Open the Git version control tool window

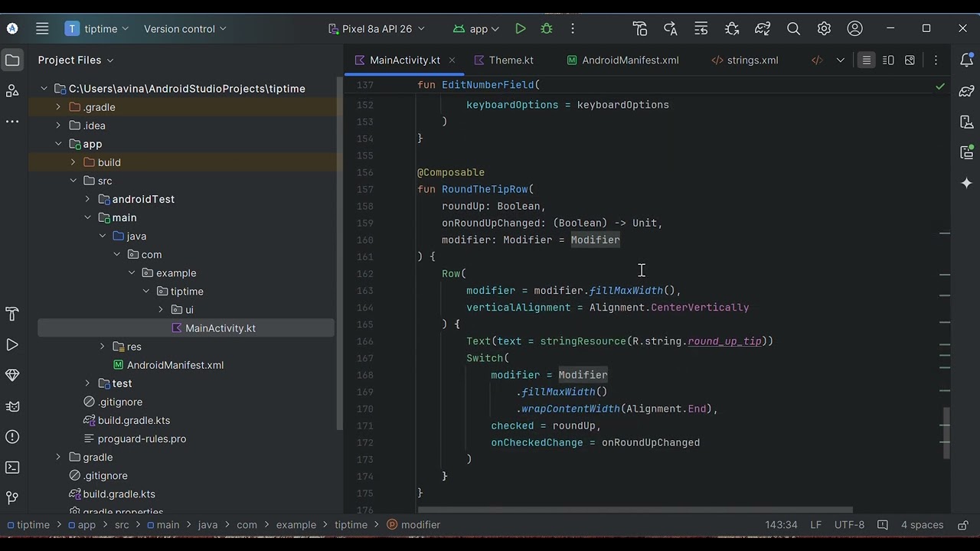(12, 498)
